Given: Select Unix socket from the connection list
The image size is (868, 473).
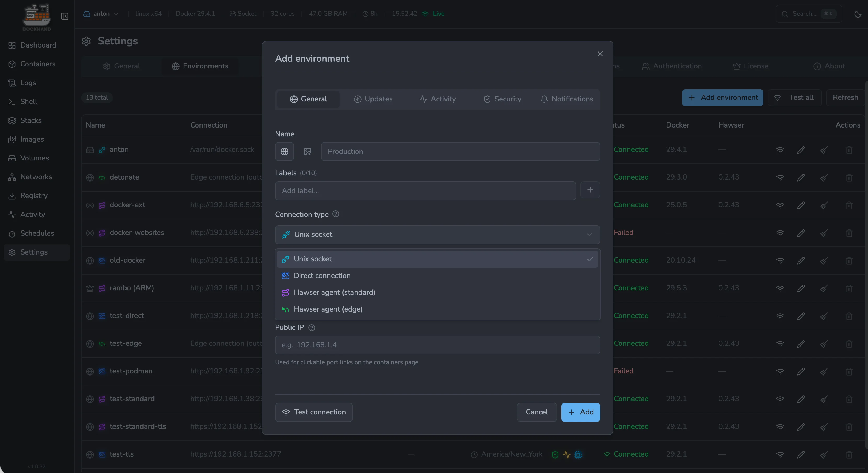Looking at the screenshot, I should tap(437, 259).
